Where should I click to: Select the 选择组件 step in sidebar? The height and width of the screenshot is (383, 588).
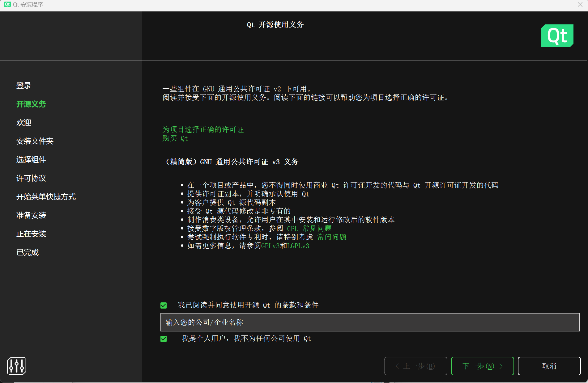pyautogui.click(x=31, y=160)
